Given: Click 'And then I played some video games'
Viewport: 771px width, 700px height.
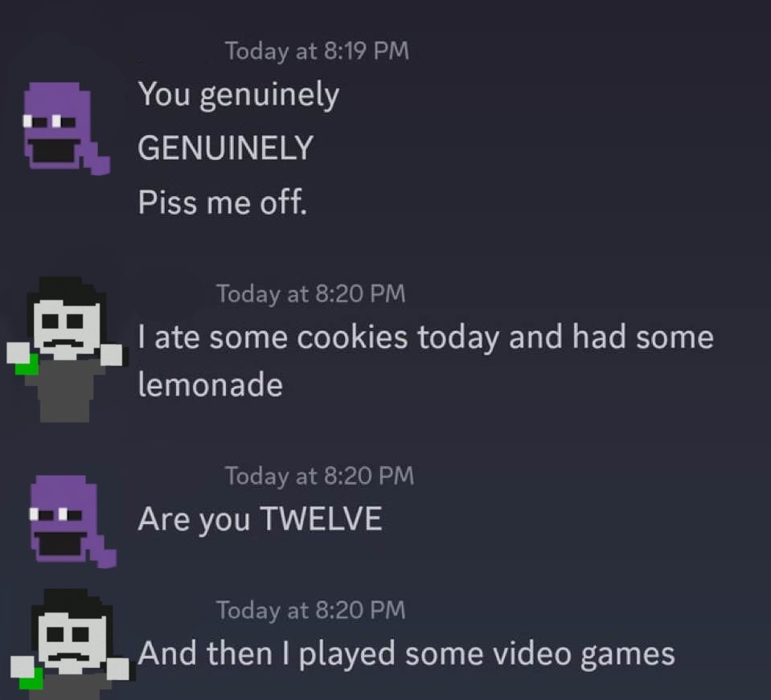Looking at the screenshot, I should (407, 654).
